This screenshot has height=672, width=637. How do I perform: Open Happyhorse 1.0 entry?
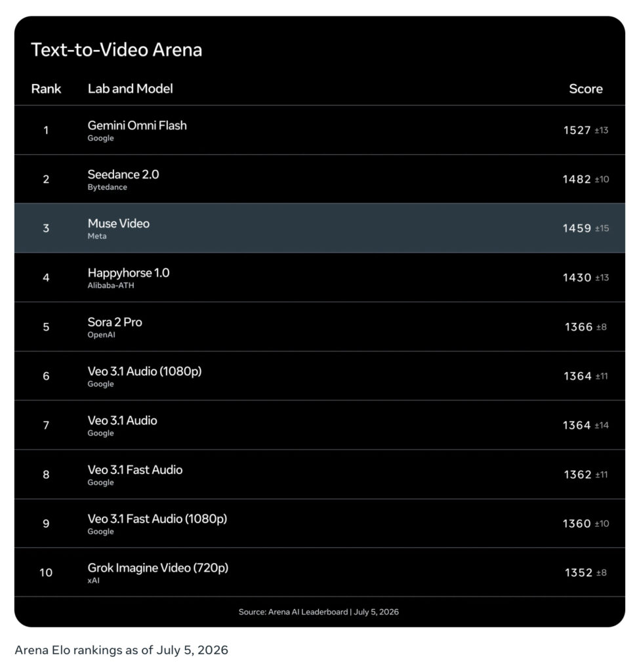coord(319,278)
